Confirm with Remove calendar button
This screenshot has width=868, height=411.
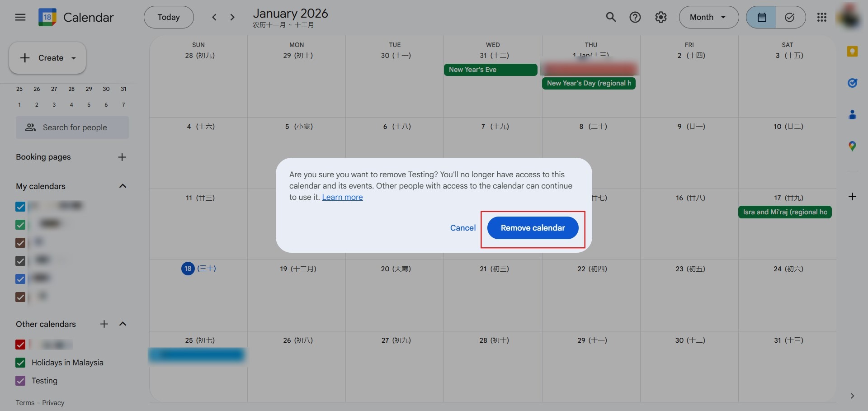coord(533,228)
